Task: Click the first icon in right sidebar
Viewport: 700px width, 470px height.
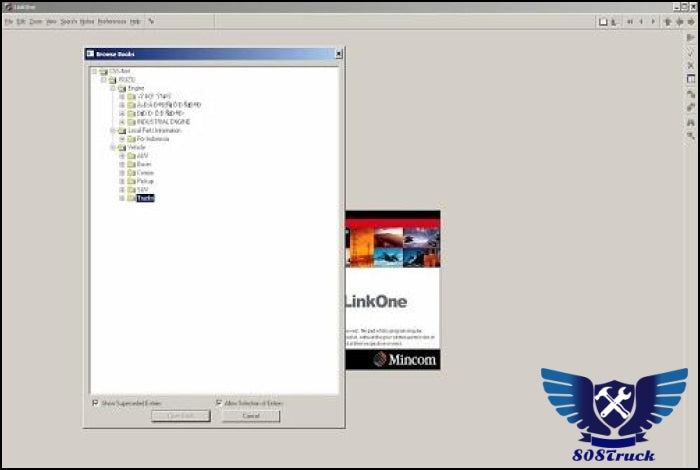Action: (x=690, y=38)
